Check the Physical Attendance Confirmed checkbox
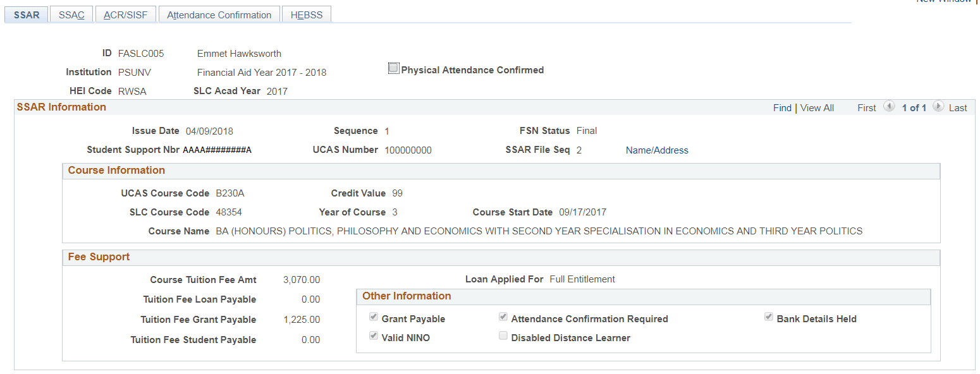This screenshot has height=374, width=980. pyautogui.click(x=393, y=68)
